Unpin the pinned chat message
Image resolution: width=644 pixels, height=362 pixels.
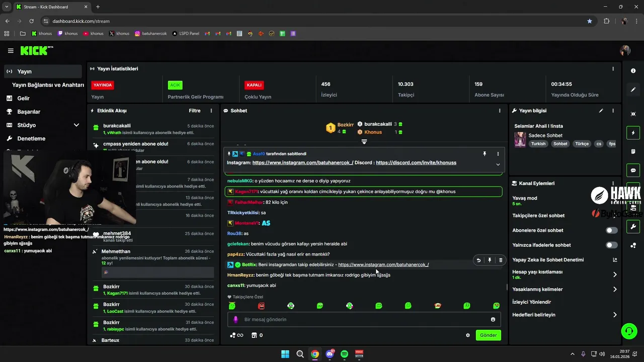pyautogui.click(x=485, y=154)
